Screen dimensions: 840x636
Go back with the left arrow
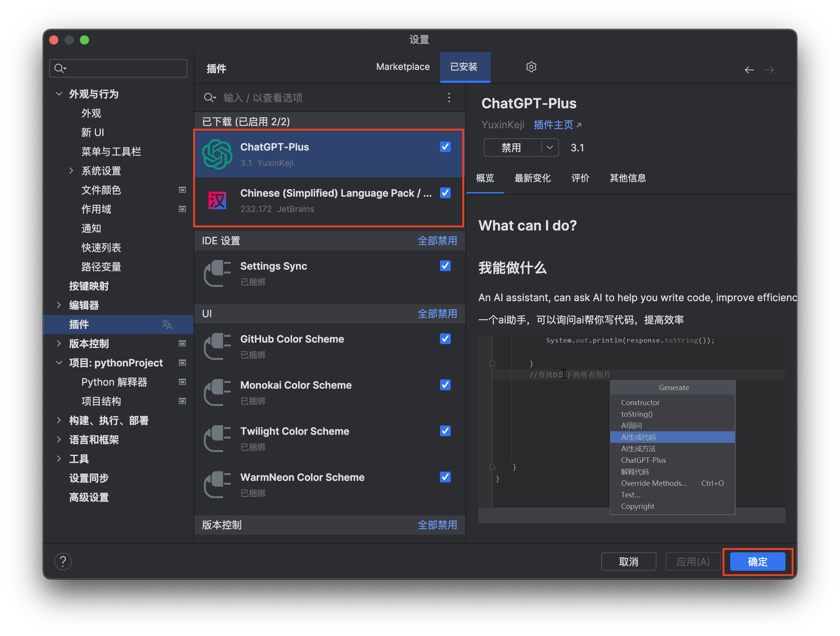749,70
